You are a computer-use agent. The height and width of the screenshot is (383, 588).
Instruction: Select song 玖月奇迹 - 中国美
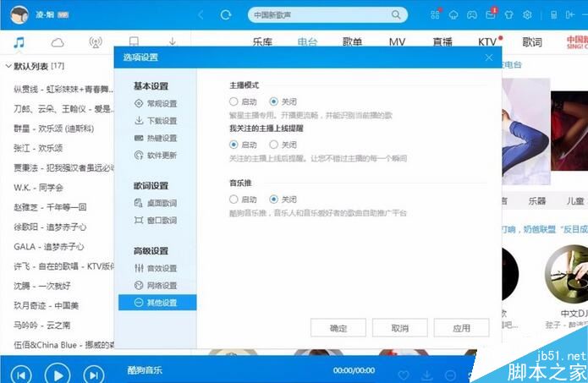coord(47,305)
